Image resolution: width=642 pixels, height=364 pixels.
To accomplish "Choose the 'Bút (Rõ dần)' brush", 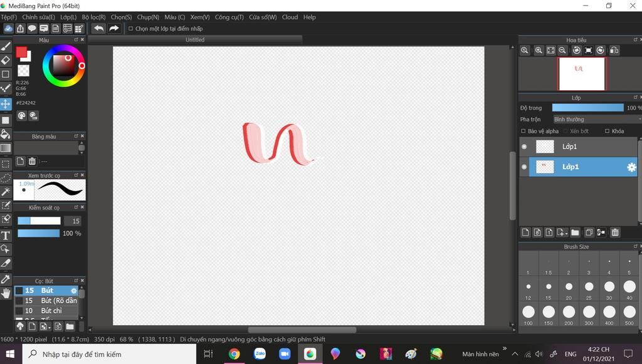I will (x=46, y=301).
